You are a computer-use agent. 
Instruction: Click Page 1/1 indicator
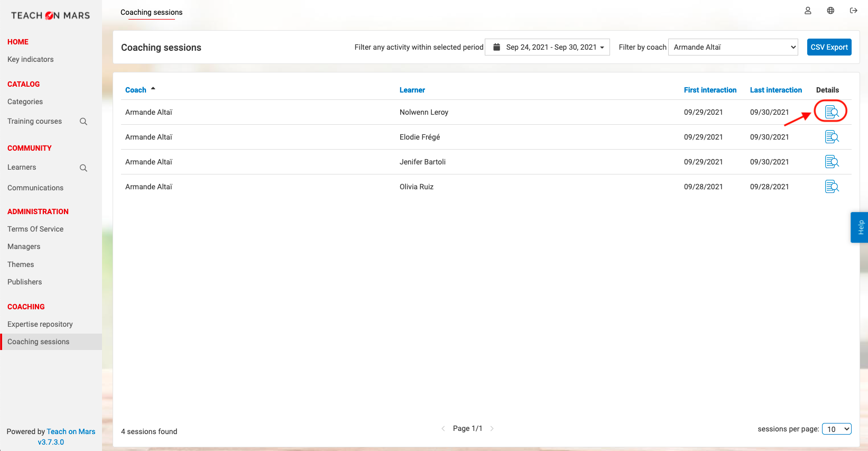(468, 428)
